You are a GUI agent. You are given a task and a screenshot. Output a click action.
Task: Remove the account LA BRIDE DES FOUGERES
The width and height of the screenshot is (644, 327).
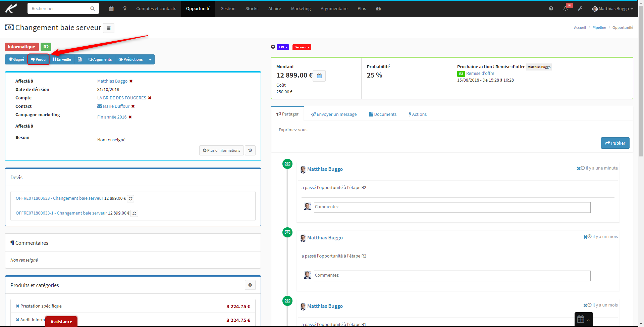(x=150, y=98)
